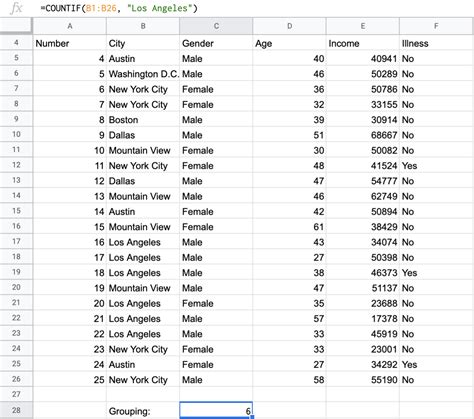Viewport: 474px width, 419px height.
Task: Click 'Female' gender cell in row 21
Action: click(x=216, y=303)
